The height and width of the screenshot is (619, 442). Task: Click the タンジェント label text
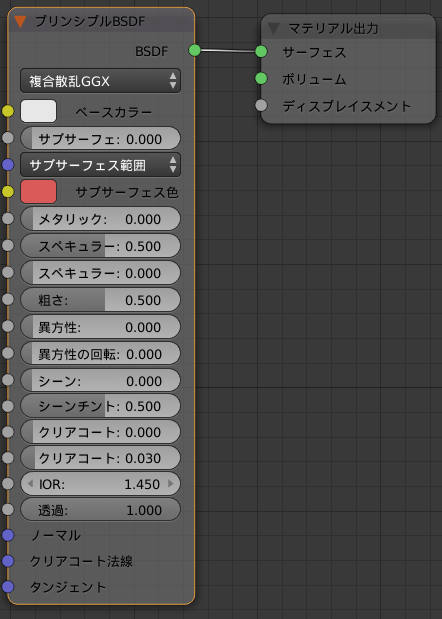pyautogui.click(x=68, y=587)
